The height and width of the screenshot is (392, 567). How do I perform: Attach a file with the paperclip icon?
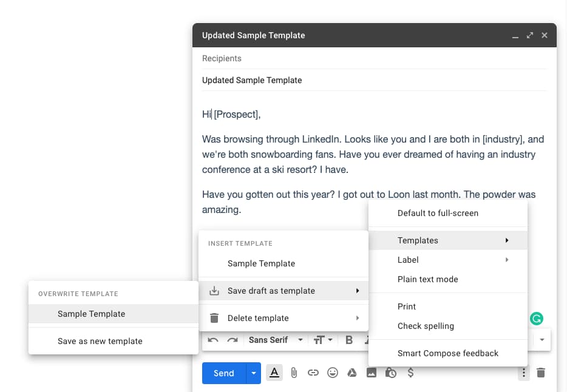(294, 373)
